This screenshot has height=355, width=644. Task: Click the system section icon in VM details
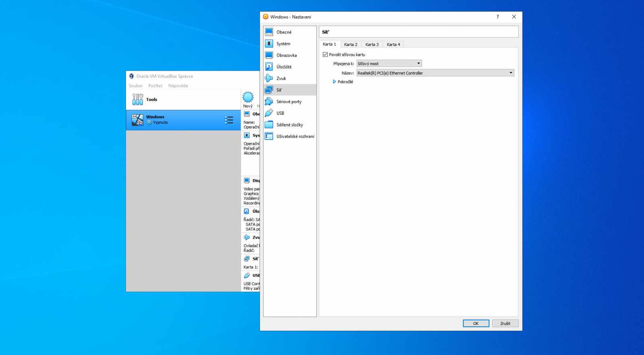(247, 135)
